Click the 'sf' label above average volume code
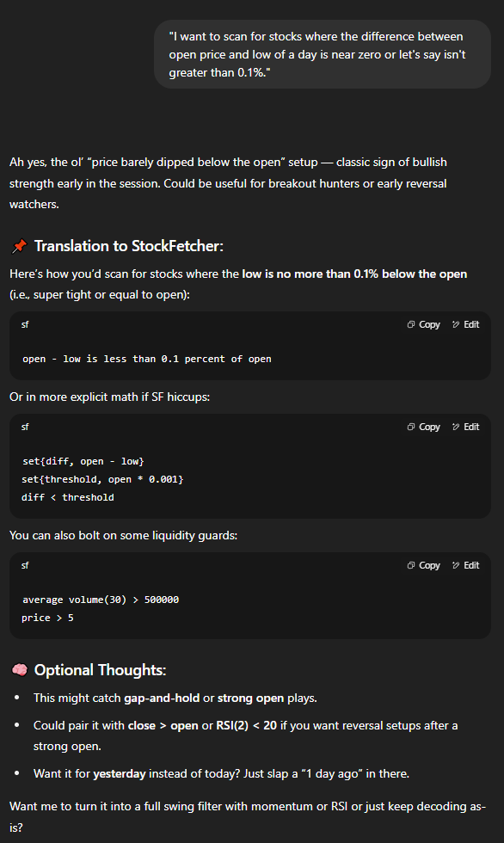Screen dimensions: 504x843 click(25, 566)
